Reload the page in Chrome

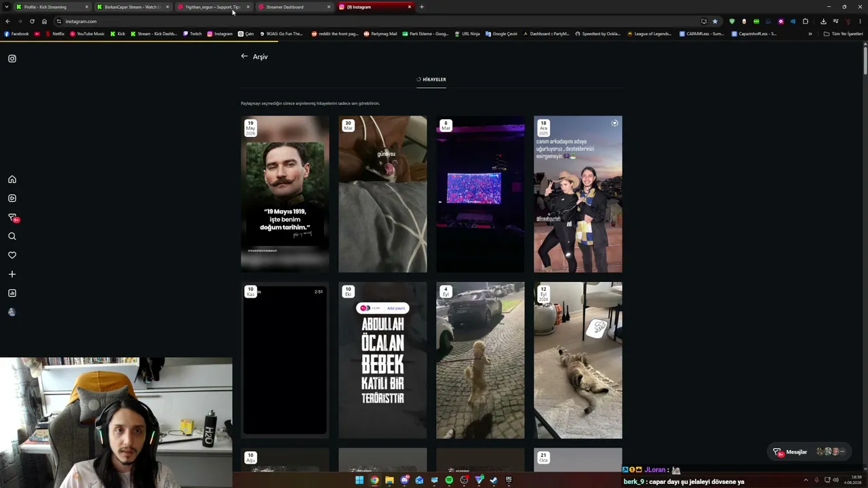[x=32, y=22]
